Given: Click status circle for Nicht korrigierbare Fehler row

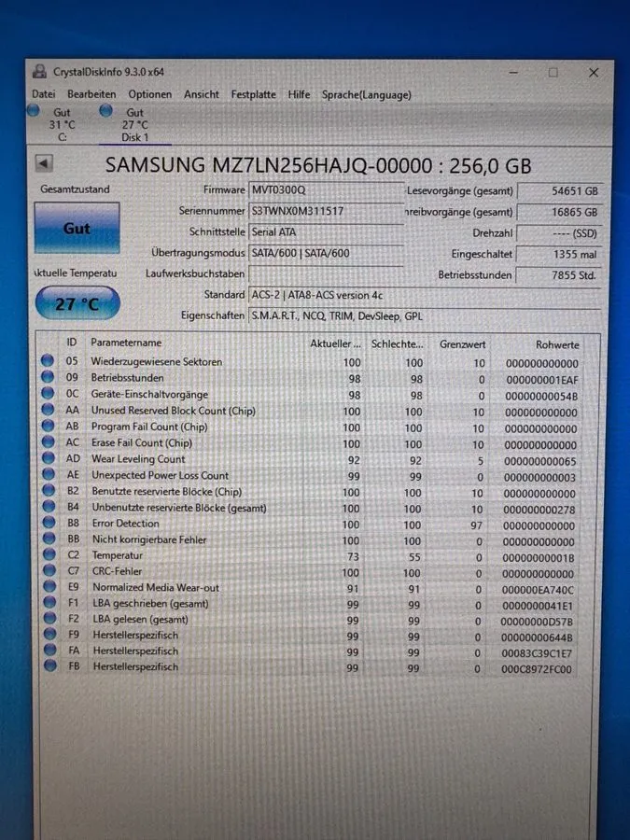Looking at the screenshot, I should [49, 538].
